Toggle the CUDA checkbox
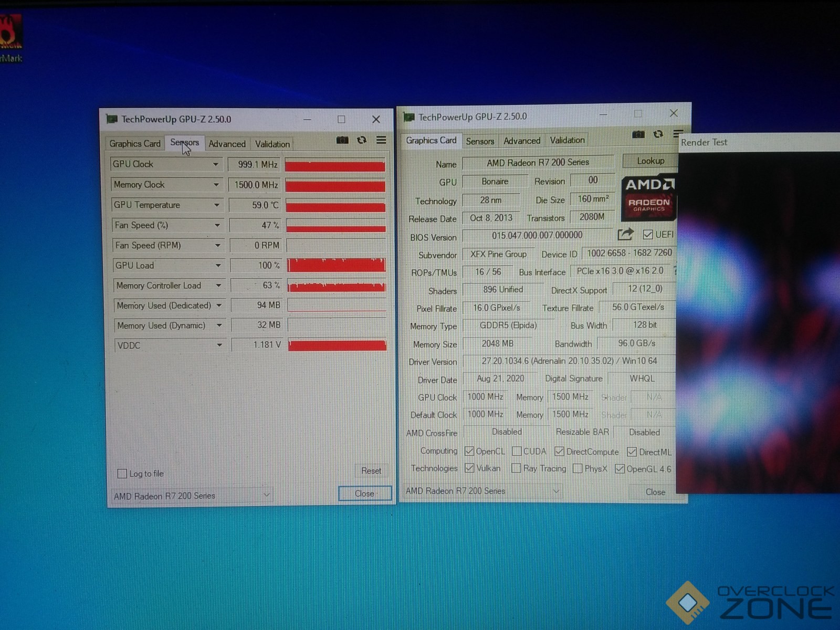Screen dimensions: 840x630 517,451
